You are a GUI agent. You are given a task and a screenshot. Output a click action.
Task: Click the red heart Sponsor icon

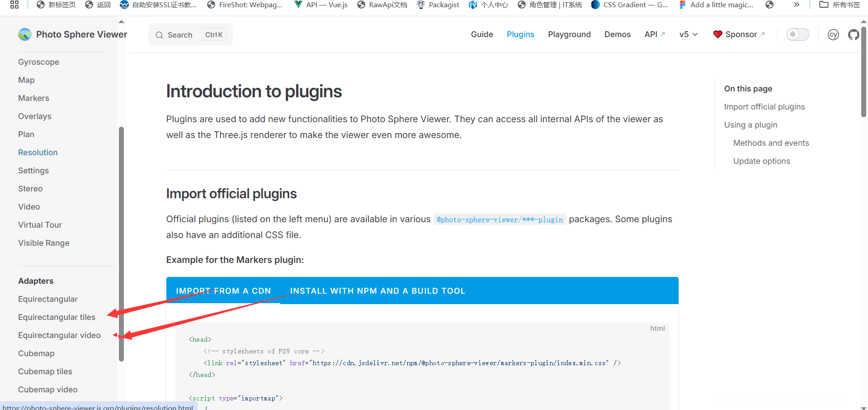717,34
